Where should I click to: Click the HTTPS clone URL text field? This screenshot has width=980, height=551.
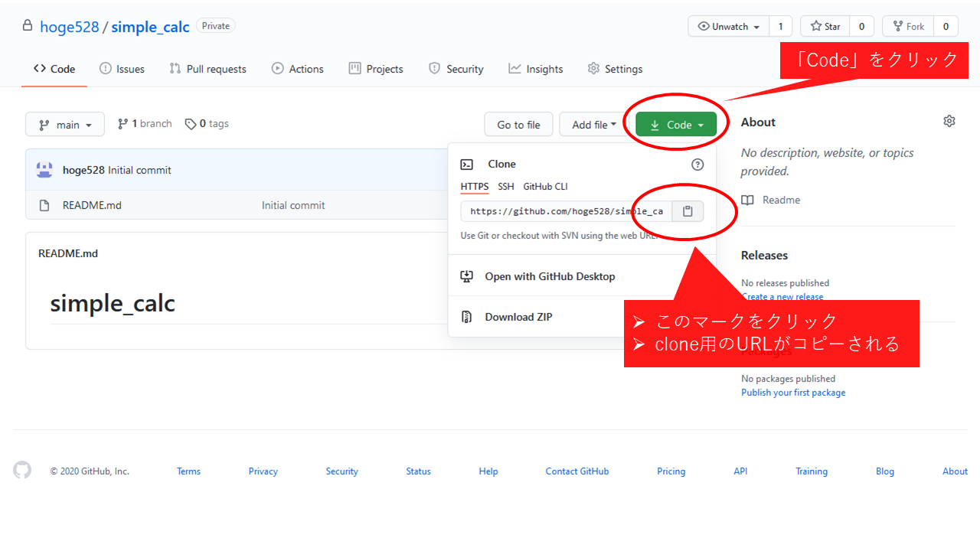coord(567,211)
